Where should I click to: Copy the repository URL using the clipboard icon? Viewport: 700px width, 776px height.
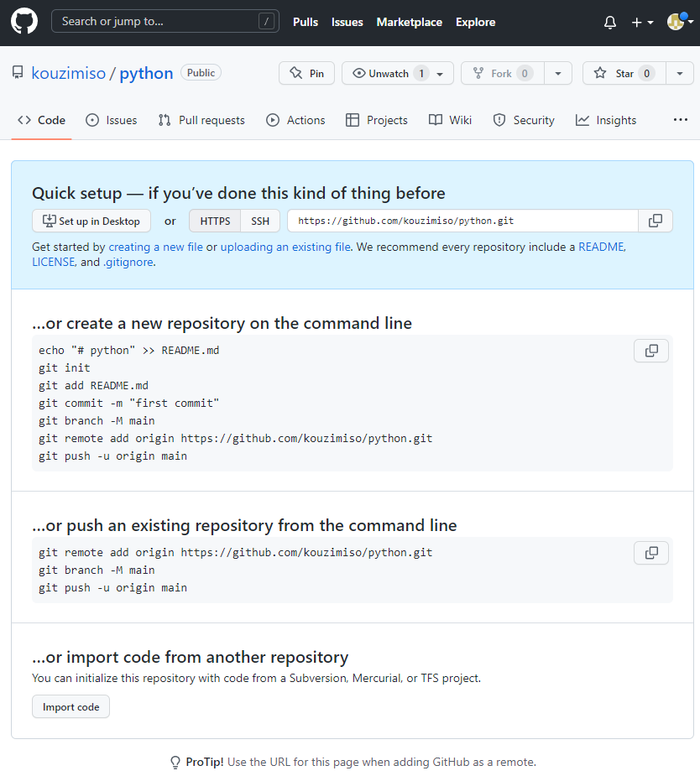[655, 221]
